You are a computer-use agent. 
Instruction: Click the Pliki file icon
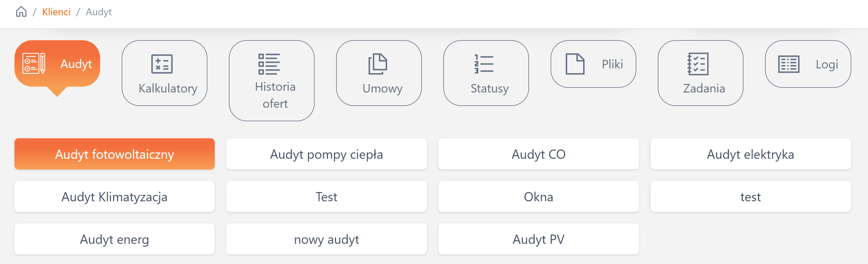pyautogui.click(x=575, y=64)
